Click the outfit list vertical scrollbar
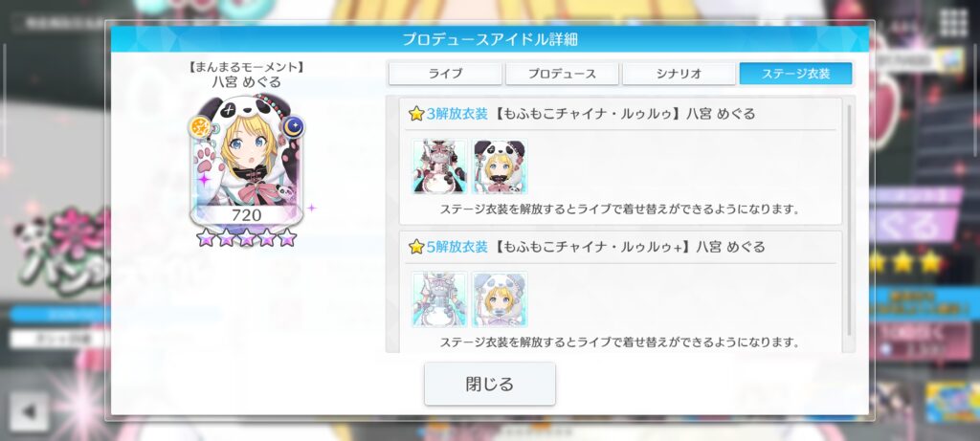The width and height of the screenshot is (980, 441). (849, 220)
